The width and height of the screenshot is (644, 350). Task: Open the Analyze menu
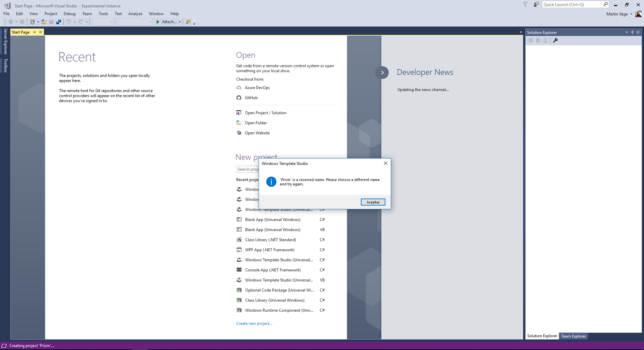pos(135,14)
